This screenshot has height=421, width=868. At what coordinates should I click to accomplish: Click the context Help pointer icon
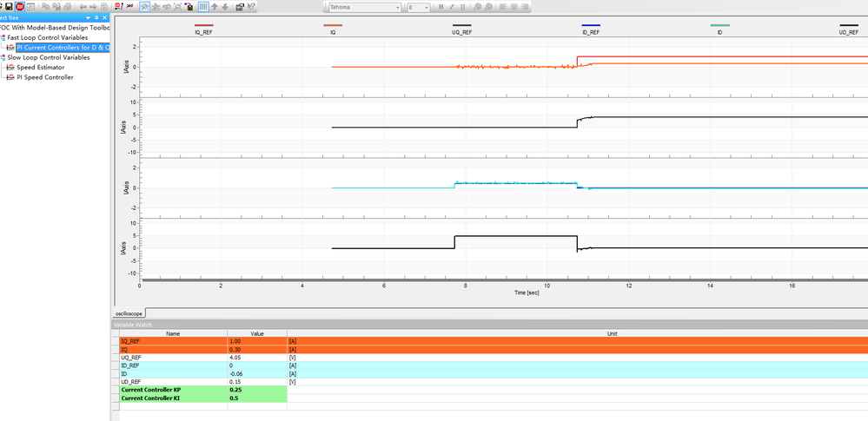[x=251, y=7]
